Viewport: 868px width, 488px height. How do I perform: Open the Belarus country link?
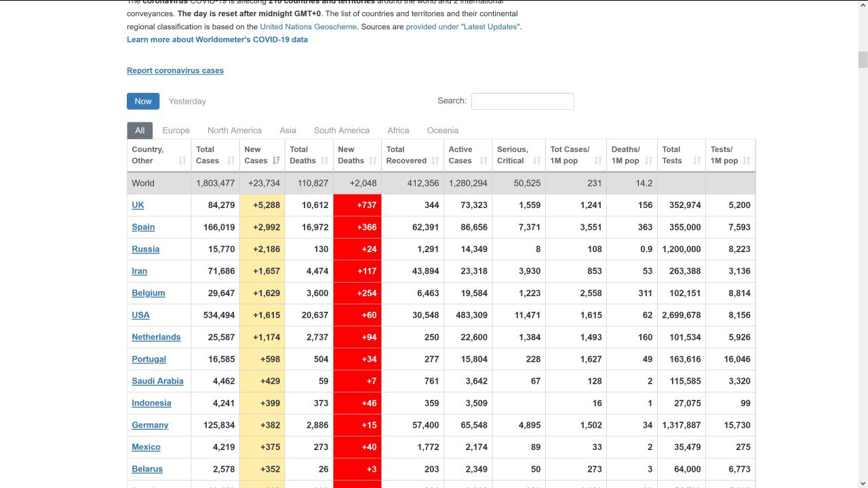coord(147,469)
